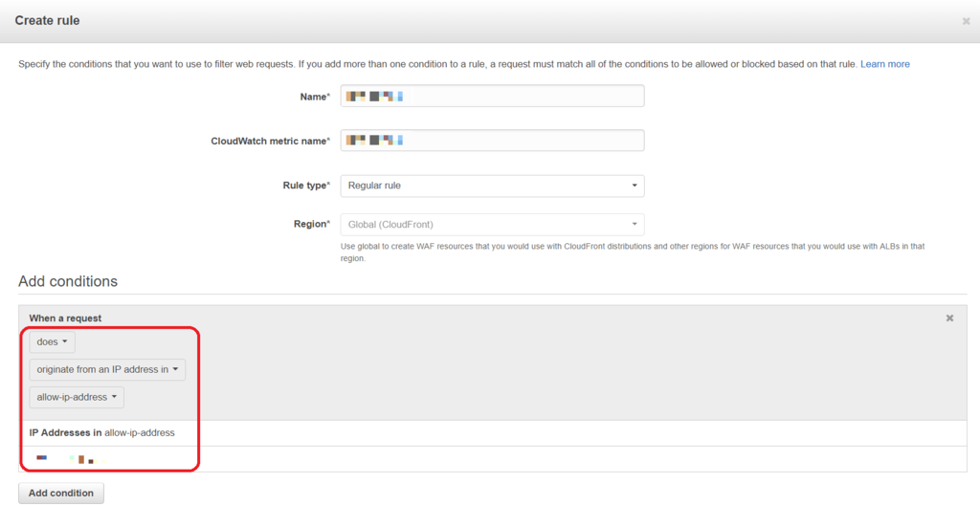Focus the CloudWatch metric name field
The width and height of the screenshot is (980, 505).
coord(492,141)
